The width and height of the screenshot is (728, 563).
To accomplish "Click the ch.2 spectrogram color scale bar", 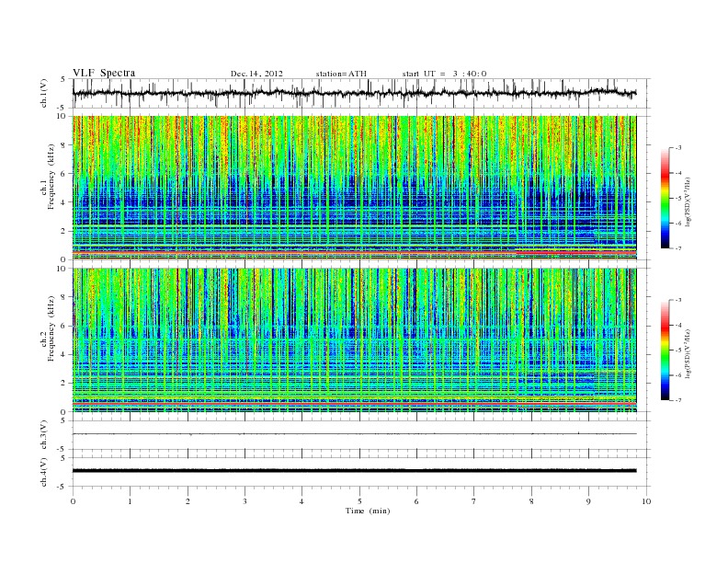I will click(x=665, y=350).
